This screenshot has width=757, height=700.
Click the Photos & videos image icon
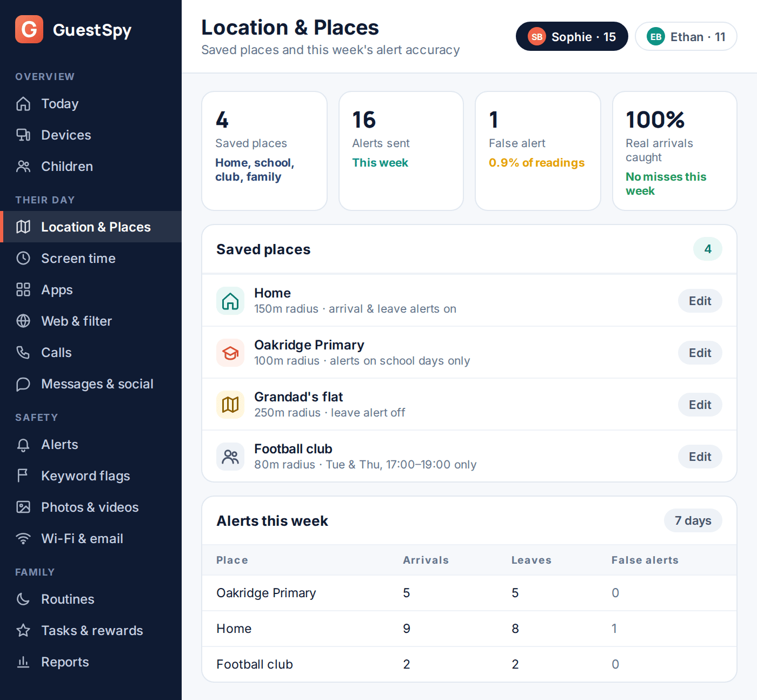point(23,507)
